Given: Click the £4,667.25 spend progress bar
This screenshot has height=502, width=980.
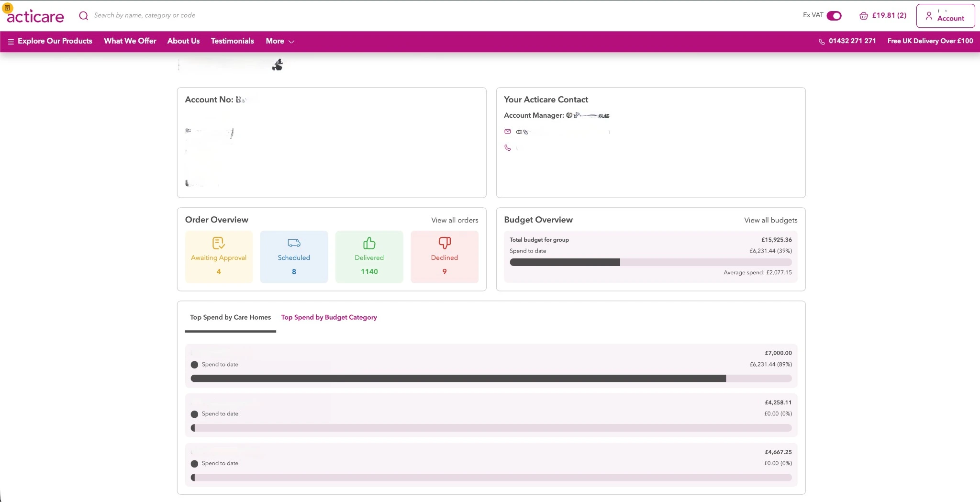Looking at the screenshot, I should click(491, 478).
